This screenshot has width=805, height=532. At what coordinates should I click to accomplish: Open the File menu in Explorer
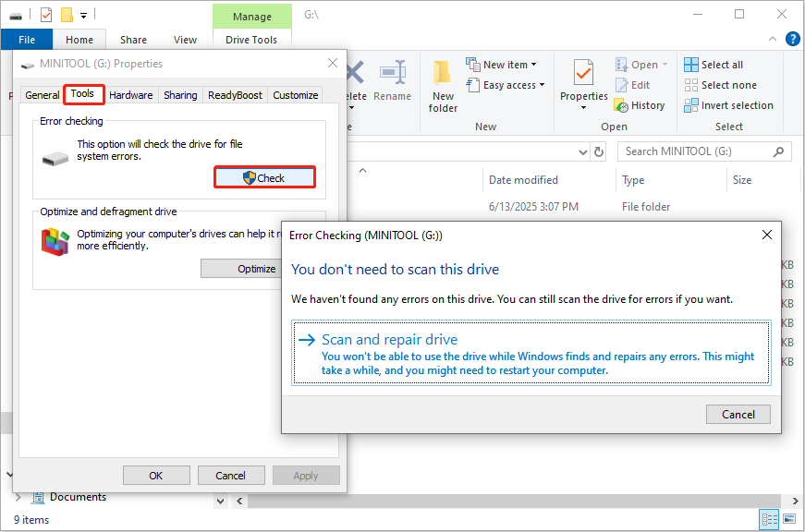coord(27,40)
